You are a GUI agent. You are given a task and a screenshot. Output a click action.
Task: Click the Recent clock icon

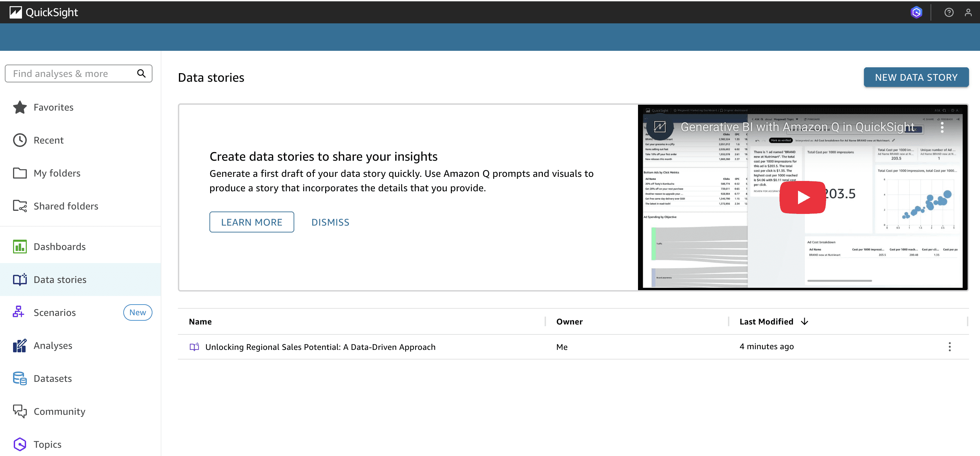[20, 140]
